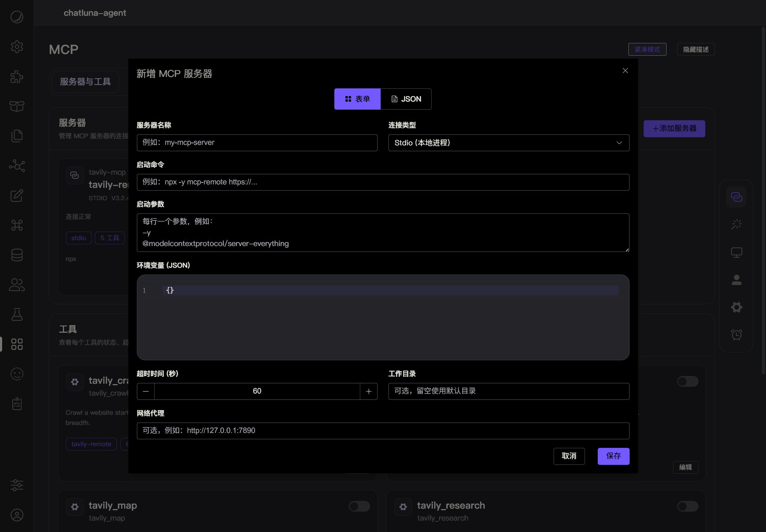This screenshot has height=532, width=766.
Task: Click 保存 to save the server
Action: (613, 456)
